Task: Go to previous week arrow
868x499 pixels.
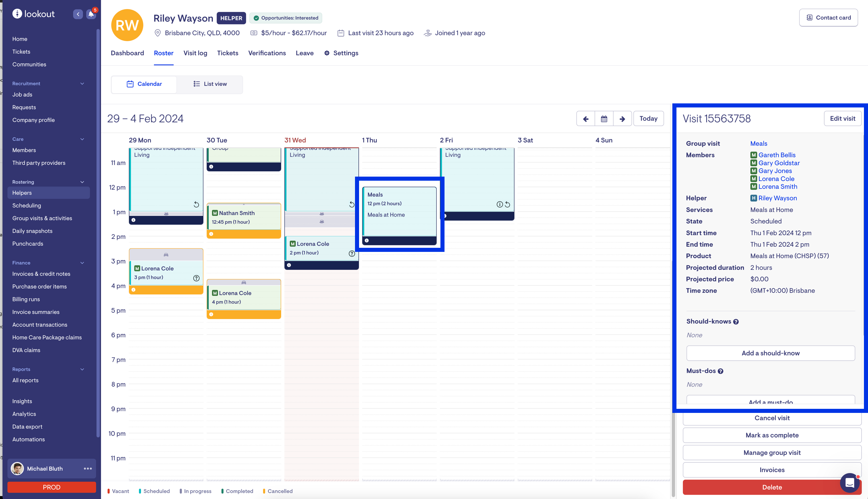Action: [x=585, y=119]
